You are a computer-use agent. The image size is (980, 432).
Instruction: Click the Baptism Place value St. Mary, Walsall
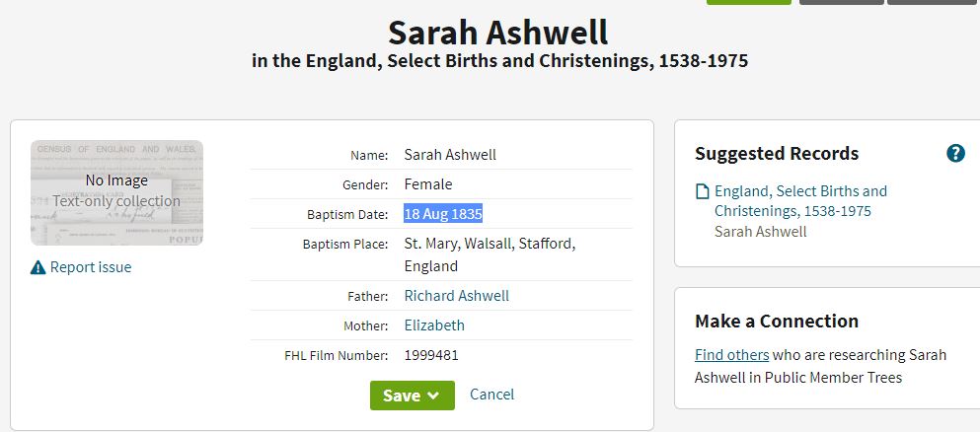coord(490,254)
